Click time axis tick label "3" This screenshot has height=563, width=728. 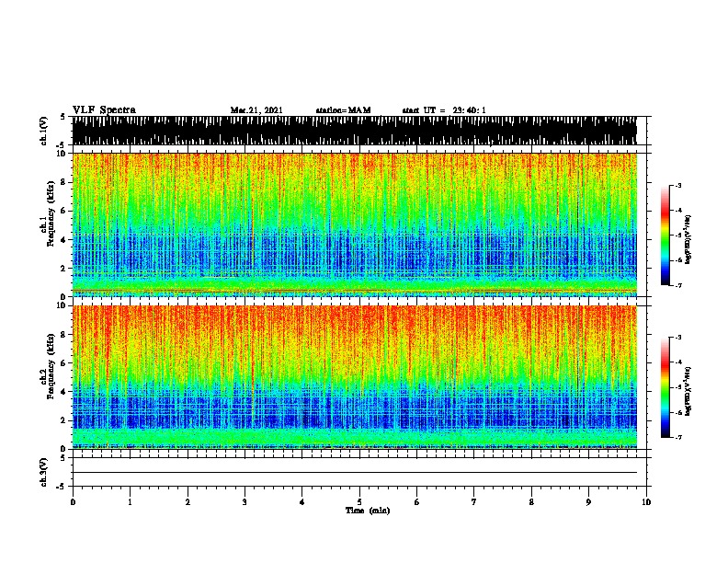pos(245,502)
